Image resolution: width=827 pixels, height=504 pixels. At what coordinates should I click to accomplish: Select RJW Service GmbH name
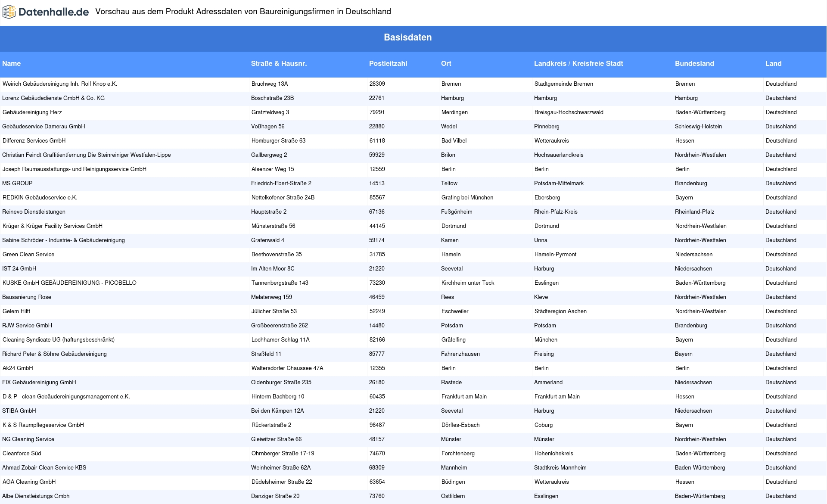pos(27,326)
